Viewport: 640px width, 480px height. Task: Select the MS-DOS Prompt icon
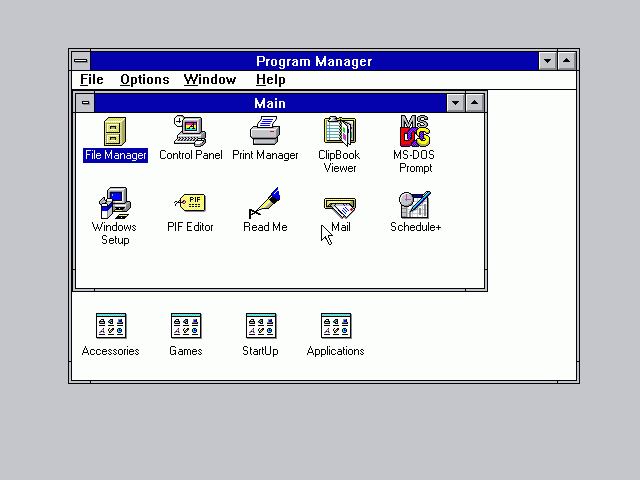click(x=415, y=131)
